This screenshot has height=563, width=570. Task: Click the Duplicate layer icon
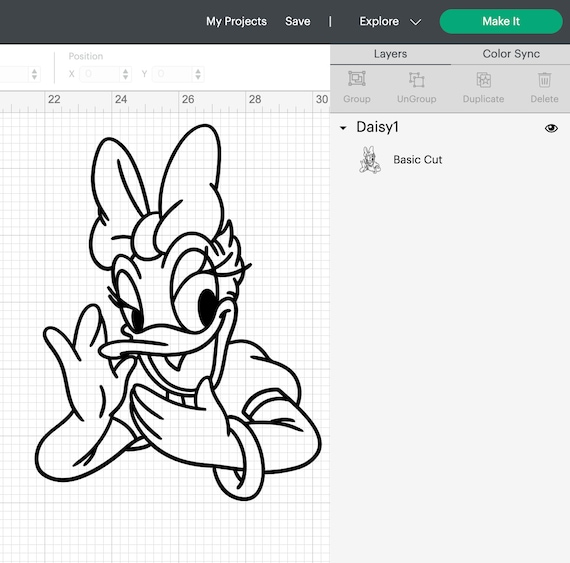coord(483,80)
